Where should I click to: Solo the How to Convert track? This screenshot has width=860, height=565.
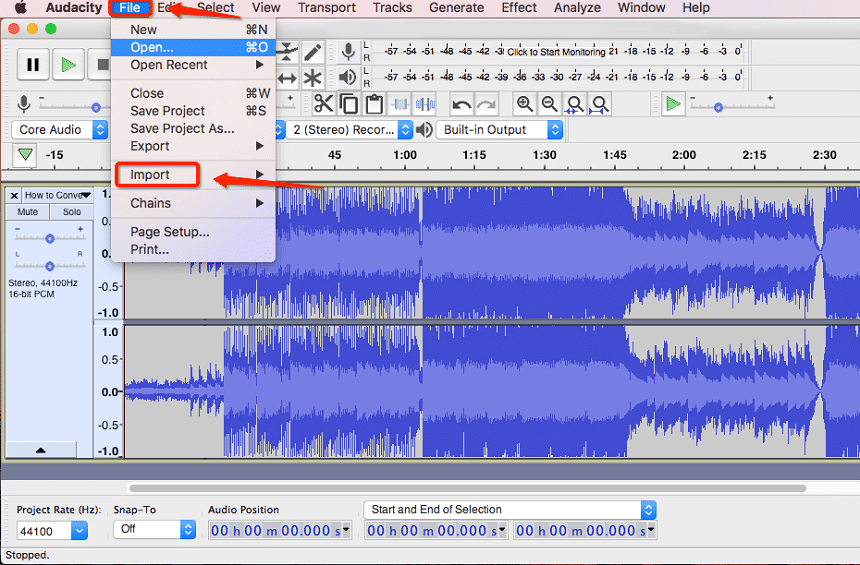[71, 212]
